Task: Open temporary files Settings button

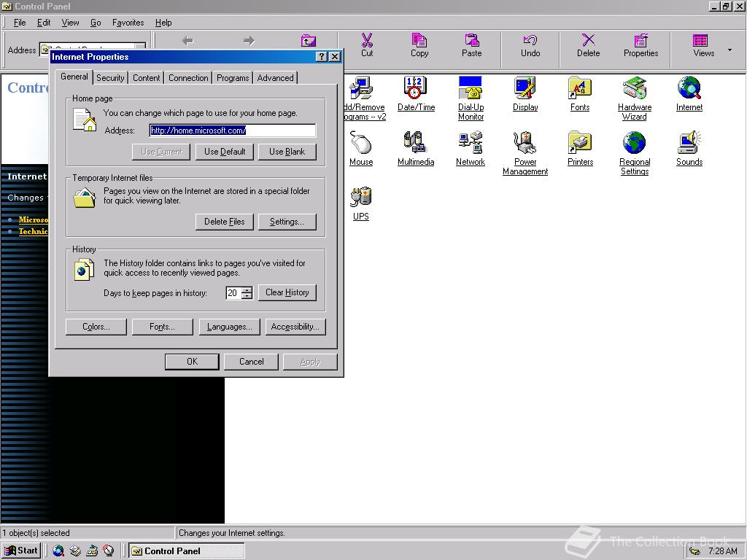Action: coord(287,222)
